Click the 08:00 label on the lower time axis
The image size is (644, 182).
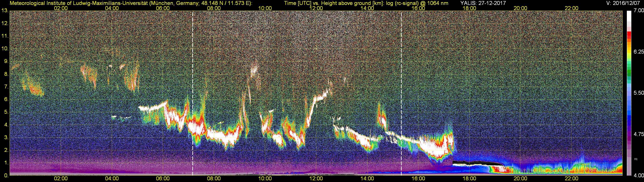[x=214, y=179]
